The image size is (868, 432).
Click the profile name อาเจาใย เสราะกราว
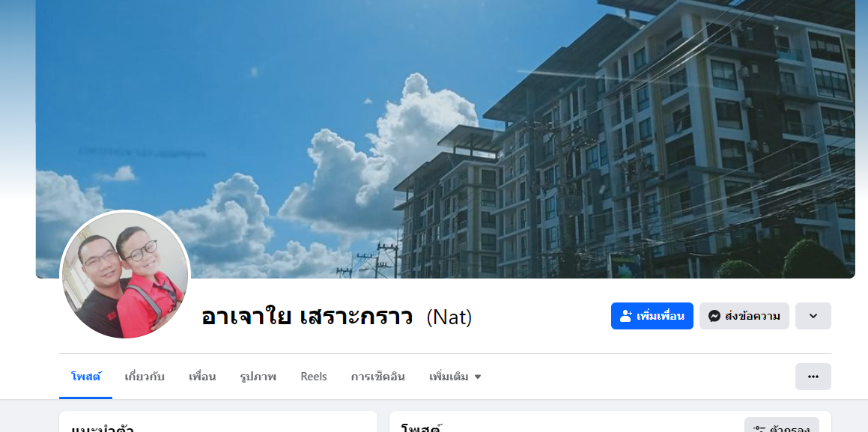click(x=307, y=317)
